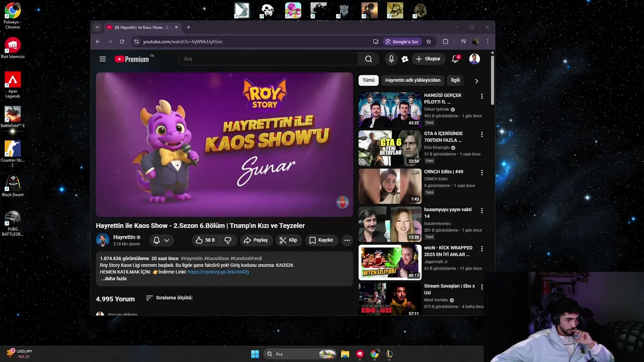Select the İlgili filter chip

point(455,80)
